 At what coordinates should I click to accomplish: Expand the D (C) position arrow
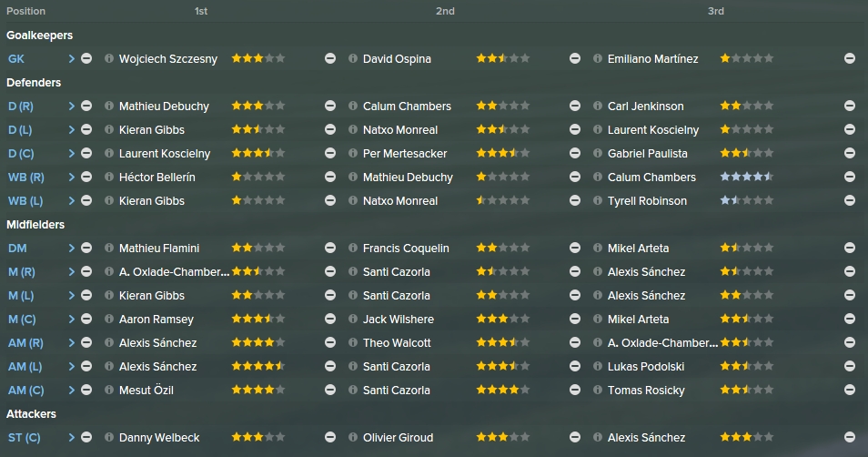point(71,154)
